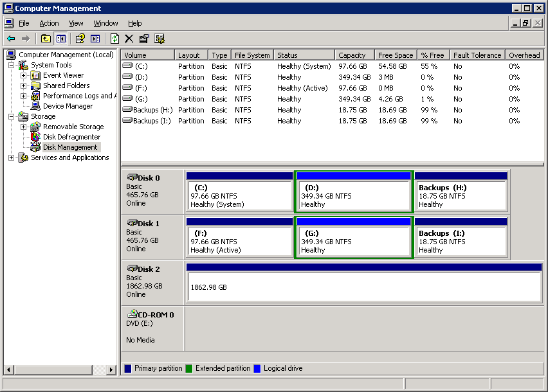Viewport: 548px width, 392px height.
Task: Click the forward arrow toolbar icon
Action: coord(24,39)
